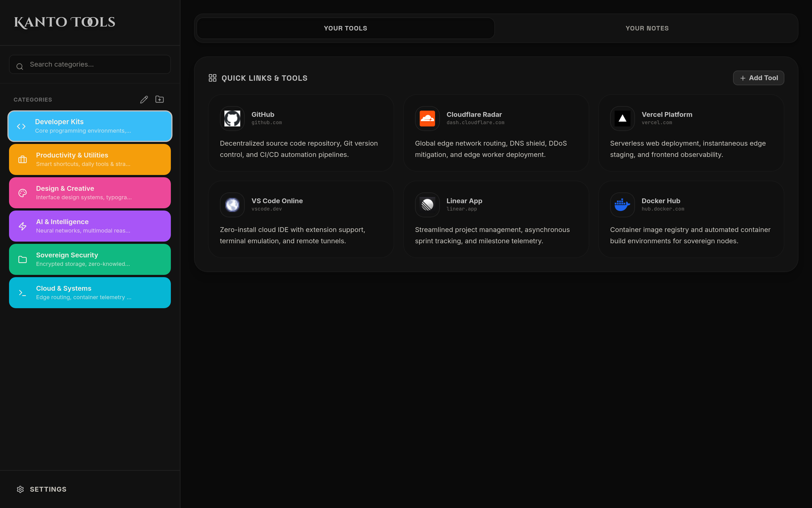The image size is (812, 508).
Task: Click the Cloudflare Radar logo icon
Action: pos(427,118)
